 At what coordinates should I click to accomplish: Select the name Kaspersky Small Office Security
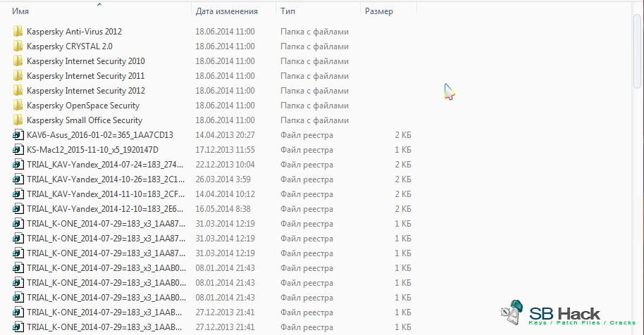[85, 120]
